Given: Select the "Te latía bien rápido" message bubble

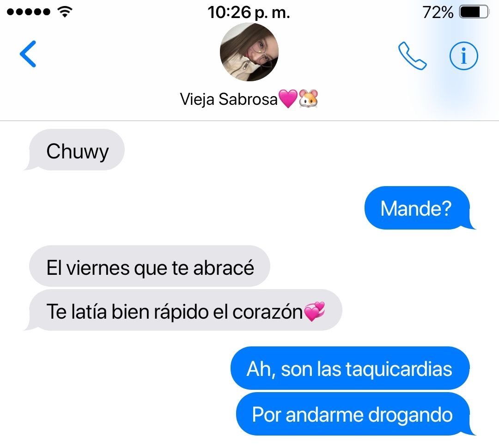Looking at the screenshot, I should coord(183,310).
